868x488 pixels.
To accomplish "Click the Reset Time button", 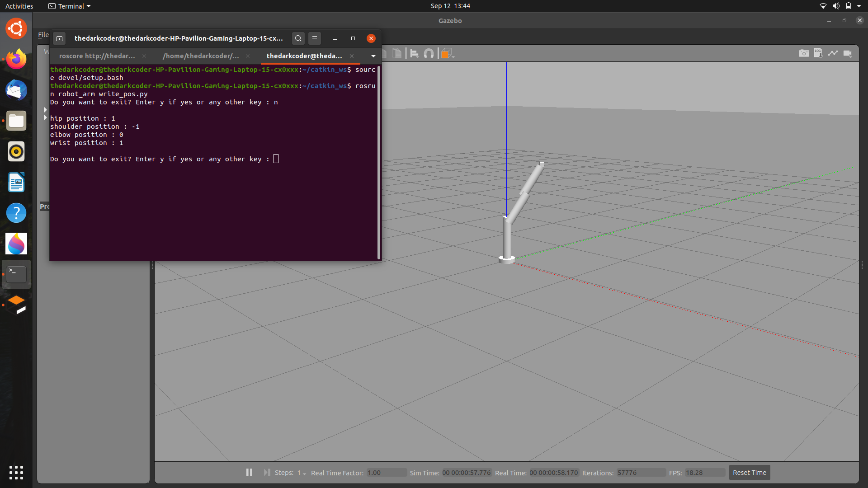I will [x=749, y=472].
